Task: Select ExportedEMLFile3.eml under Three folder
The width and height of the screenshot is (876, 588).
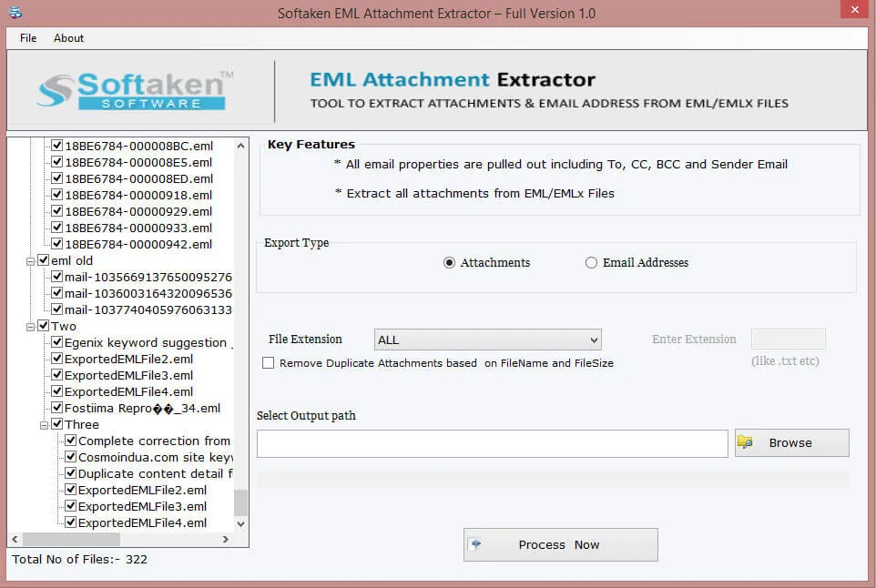Action: pyautogui.click(x=142, y=506)
